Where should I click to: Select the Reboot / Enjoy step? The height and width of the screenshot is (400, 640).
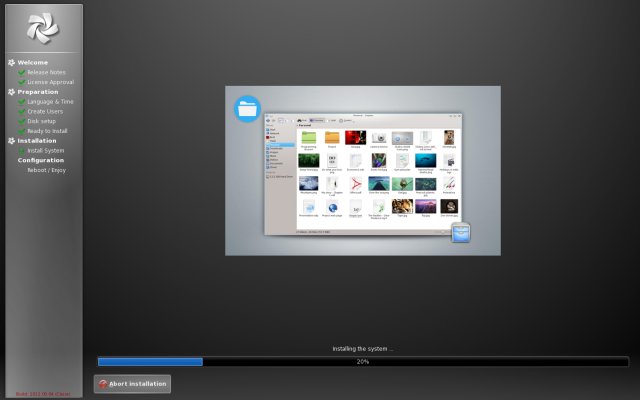click(45, 170)
